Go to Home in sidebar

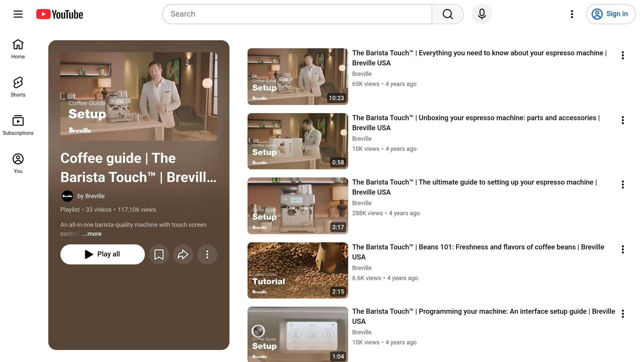pos(18,49)
